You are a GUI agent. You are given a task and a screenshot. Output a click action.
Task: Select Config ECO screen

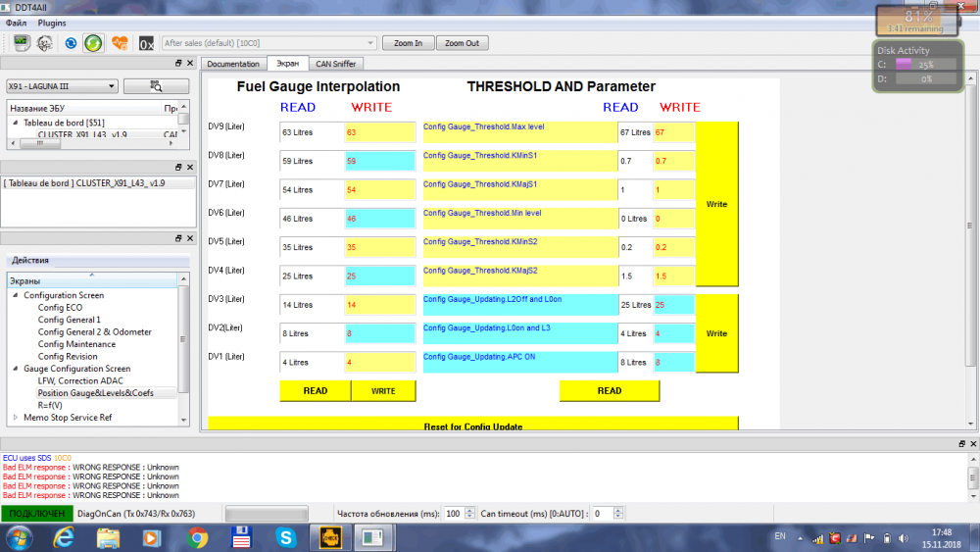pyautogui.click(x=60, y=308)
